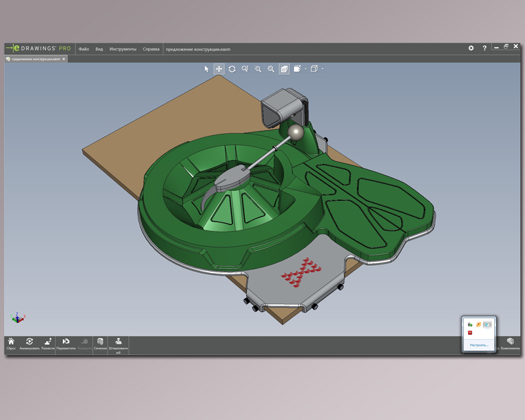The image size is (525, 420).
Task: Click the display style wireframe cube icon
Action: [314, 69]
